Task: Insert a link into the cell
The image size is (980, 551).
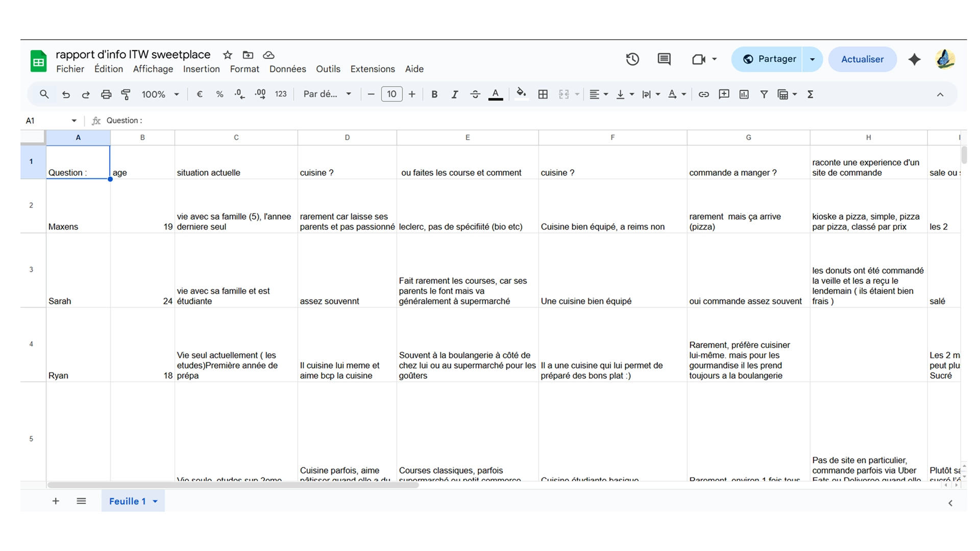Action: [x=704, y=94]
